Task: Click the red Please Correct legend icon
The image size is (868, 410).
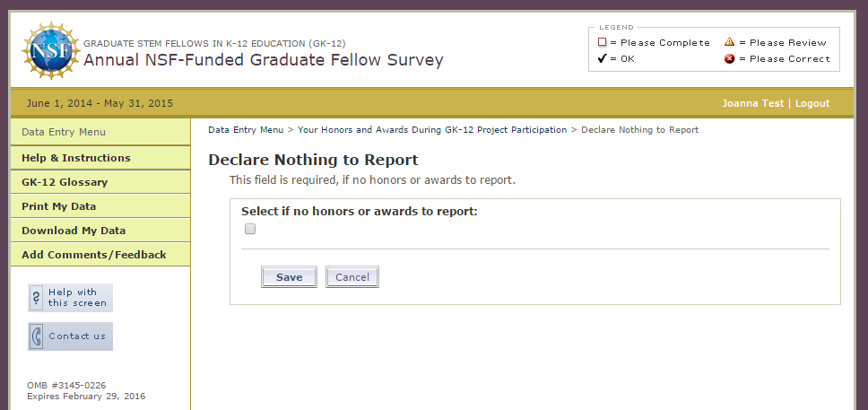Action: click(x=730, y=58)
